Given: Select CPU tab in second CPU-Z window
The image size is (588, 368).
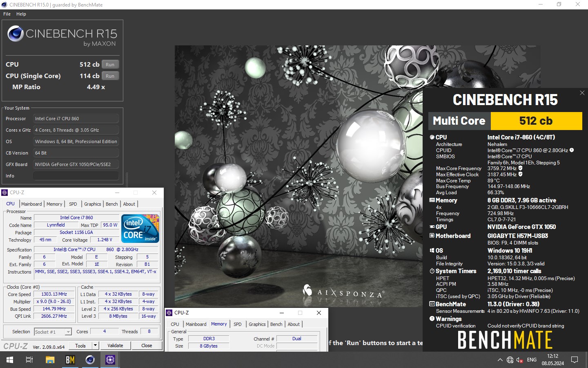Looking at the screenshot, I should pyautogui.click(x=175, y=324).
